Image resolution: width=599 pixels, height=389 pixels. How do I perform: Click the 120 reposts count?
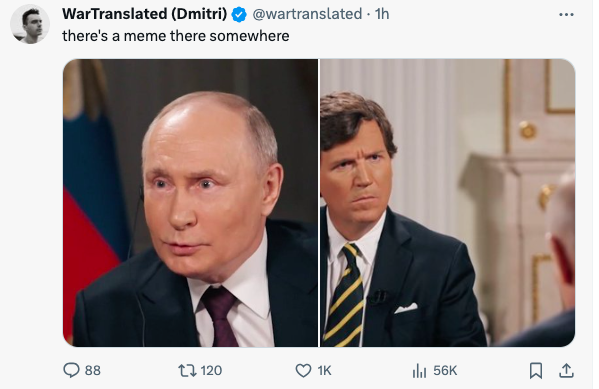pos(211,370)
